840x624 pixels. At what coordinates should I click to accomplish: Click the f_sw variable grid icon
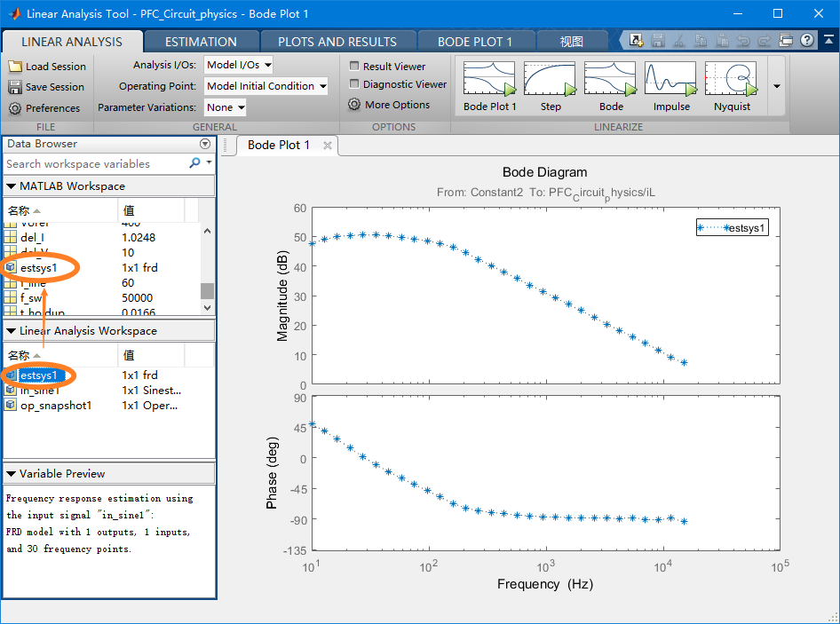[10, 297]
